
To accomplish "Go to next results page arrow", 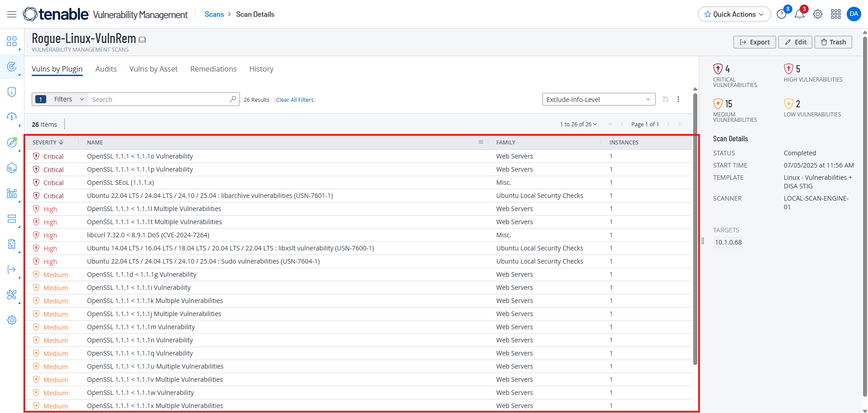I will point(668,124).
